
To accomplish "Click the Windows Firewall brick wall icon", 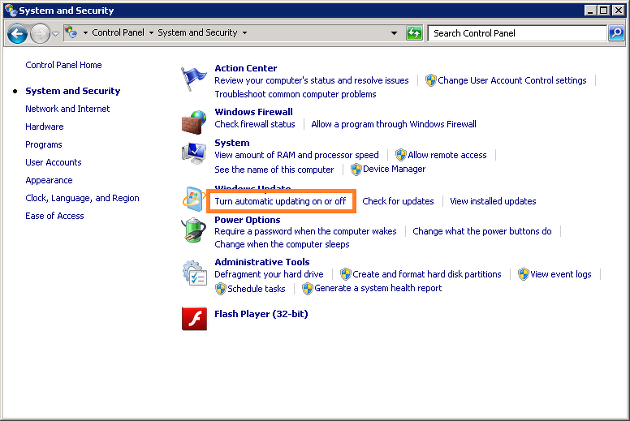I will 194,122.
